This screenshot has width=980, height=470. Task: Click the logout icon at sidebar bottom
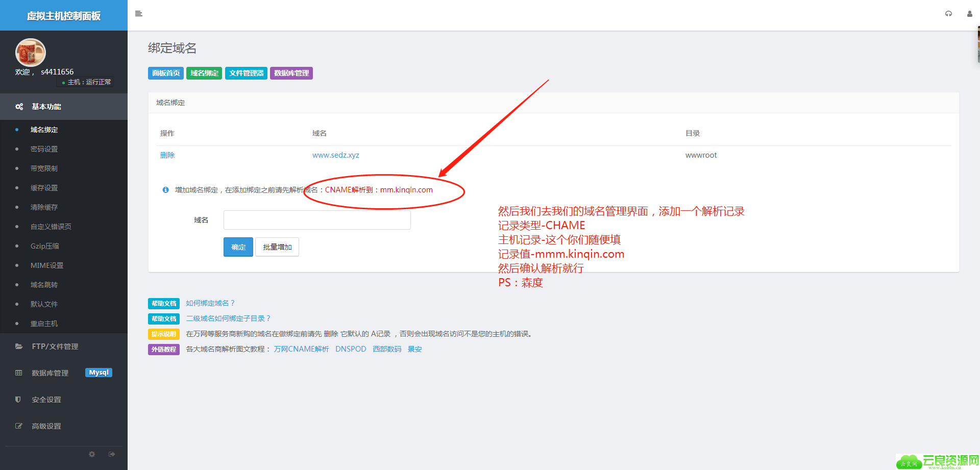pyautogui.click(x=112, y=454)
